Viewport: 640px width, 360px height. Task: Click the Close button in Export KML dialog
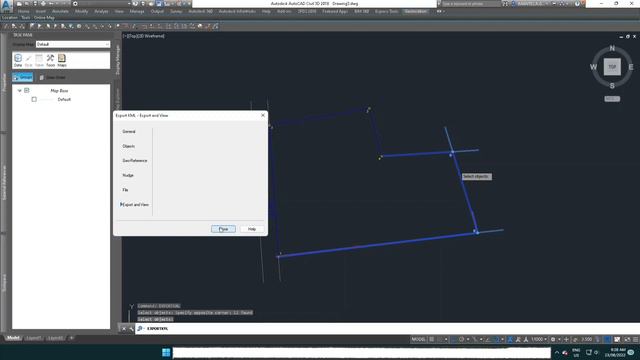click(x=223, y=229)
